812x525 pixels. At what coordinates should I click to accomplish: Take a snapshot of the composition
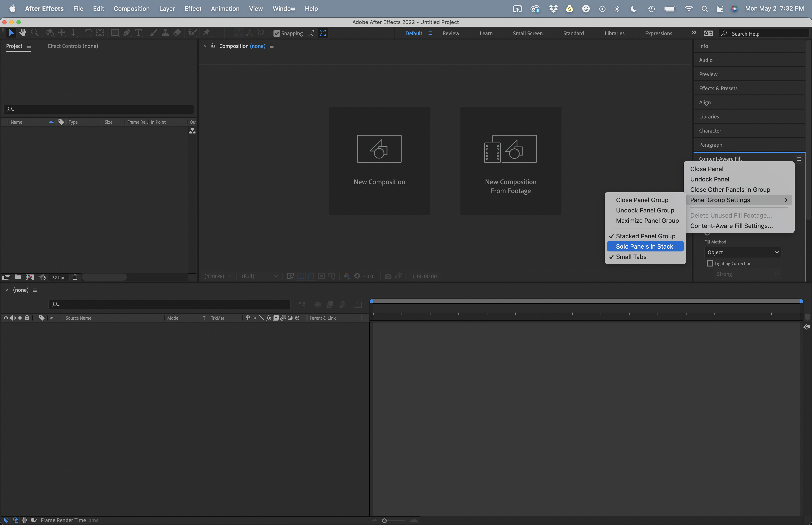[x=388, y=276]
